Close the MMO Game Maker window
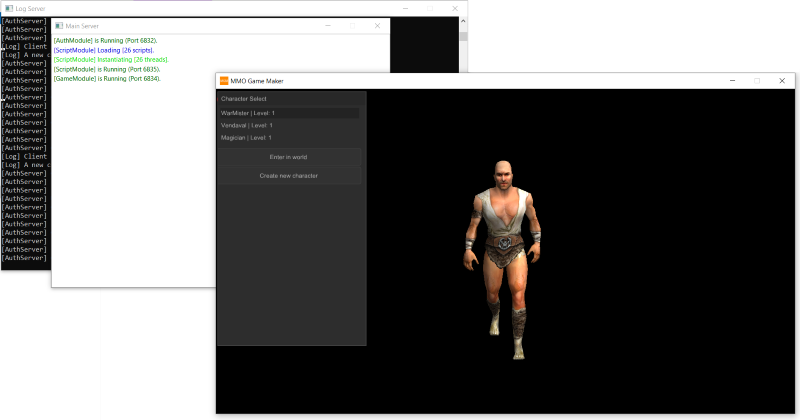The height and width of the screenshot is (420, 800). [x=781, y=80]
